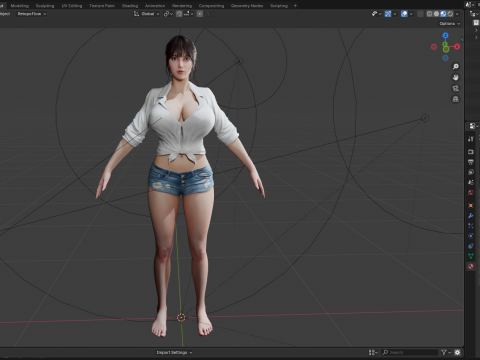The width and height of the screenshot is (480, 360).
Task: Open the Object properties orange square icon
Action: pos(471,205)
